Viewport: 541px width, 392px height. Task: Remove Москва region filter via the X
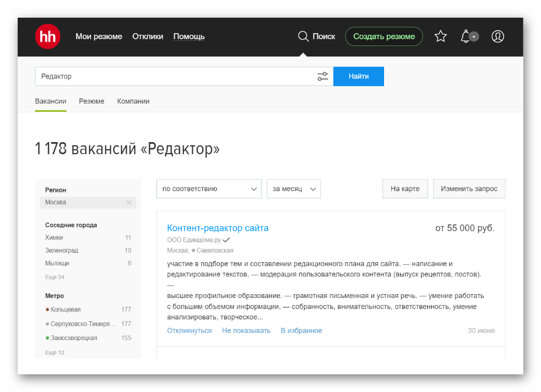129,202
